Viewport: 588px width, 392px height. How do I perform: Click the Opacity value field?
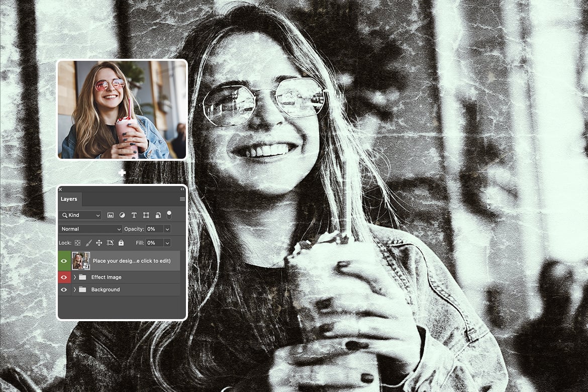tap(154, 229)
